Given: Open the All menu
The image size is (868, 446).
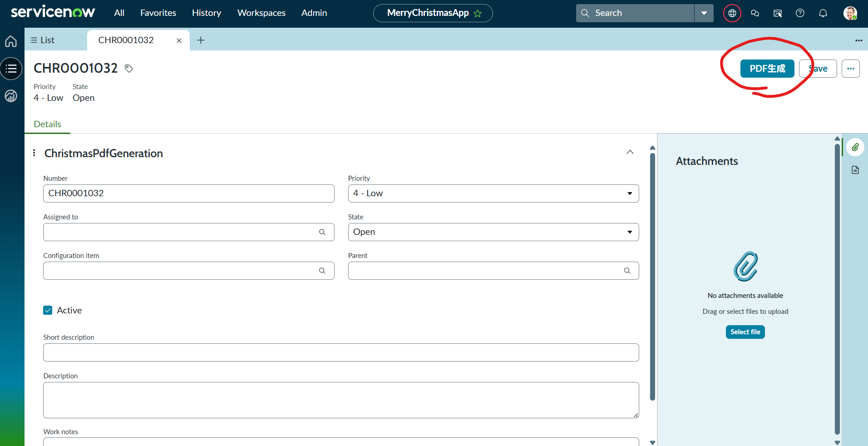Looking at the screenshot, I should [x=119, y=13].
